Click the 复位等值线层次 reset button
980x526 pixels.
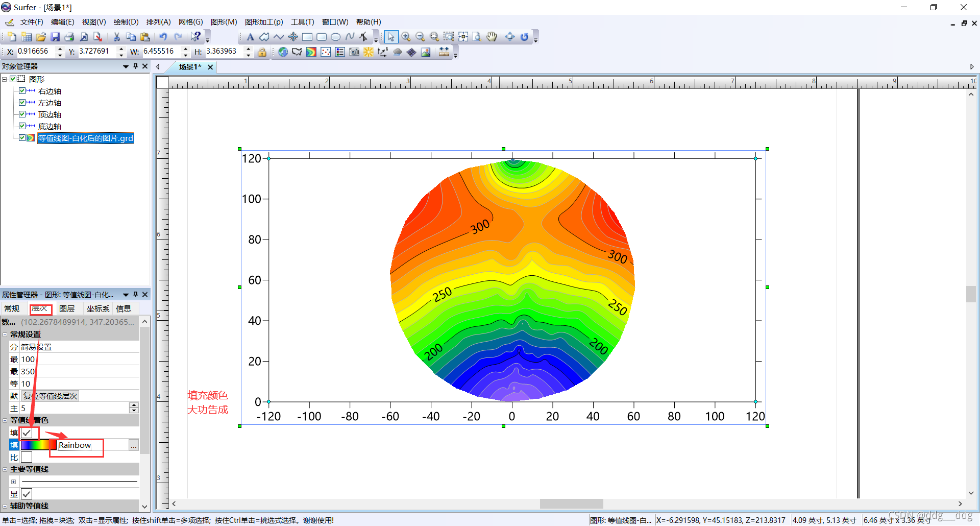tap(51, 396)
